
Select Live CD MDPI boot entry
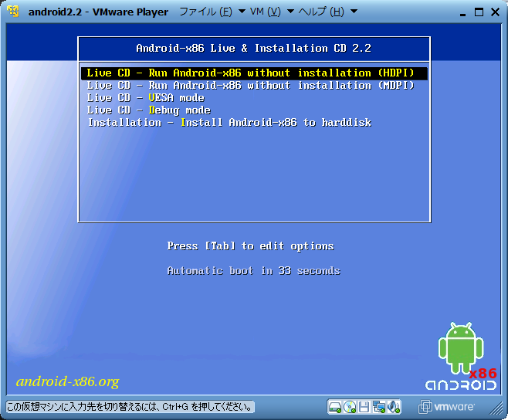click(x=254, y=86)
